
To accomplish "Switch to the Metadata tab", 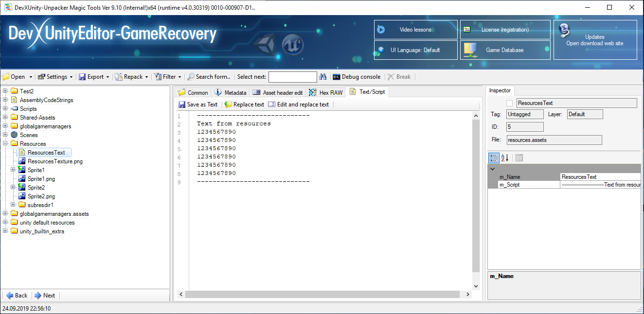I will click(231, 92).
